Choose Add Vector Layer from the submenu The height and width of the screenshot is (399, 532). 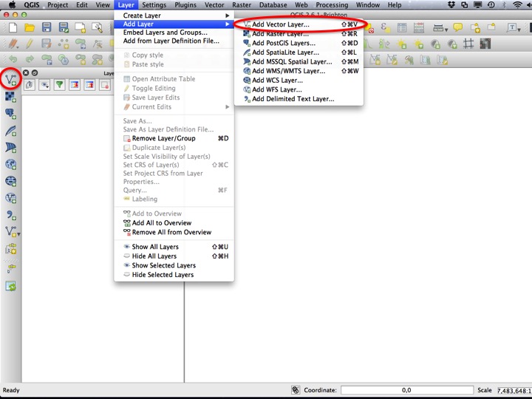299,24
